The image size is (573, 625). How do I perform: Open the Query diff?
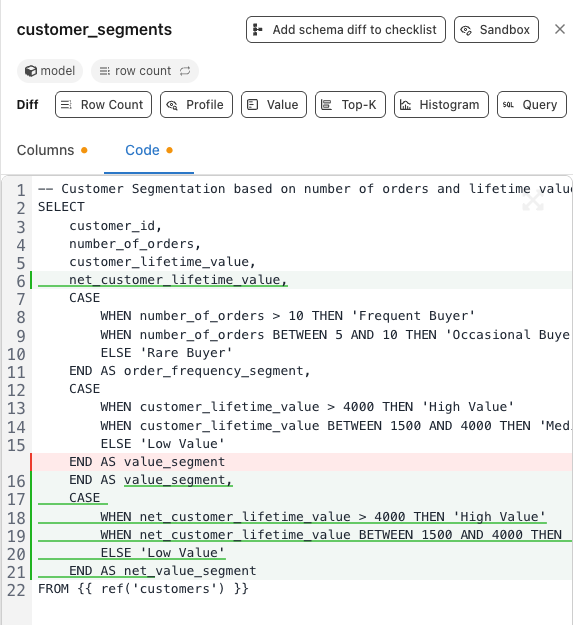[532, 104]
